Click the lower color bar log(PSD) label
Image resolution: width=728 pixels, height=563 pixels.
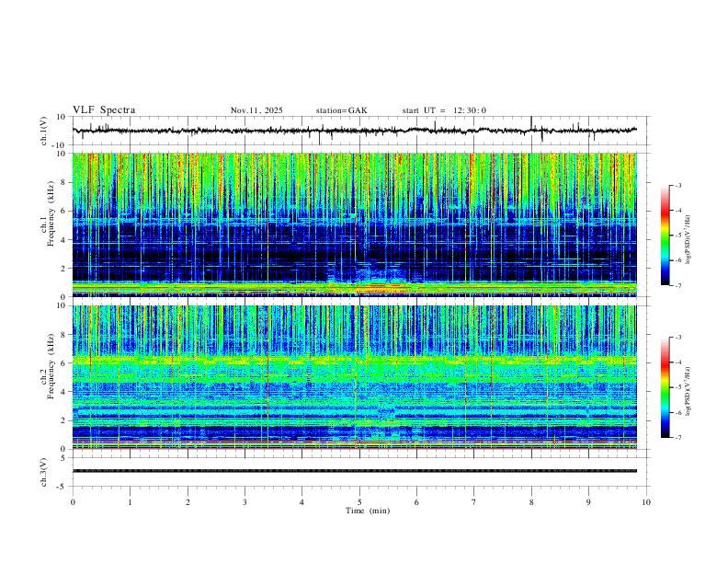point(688,391)
